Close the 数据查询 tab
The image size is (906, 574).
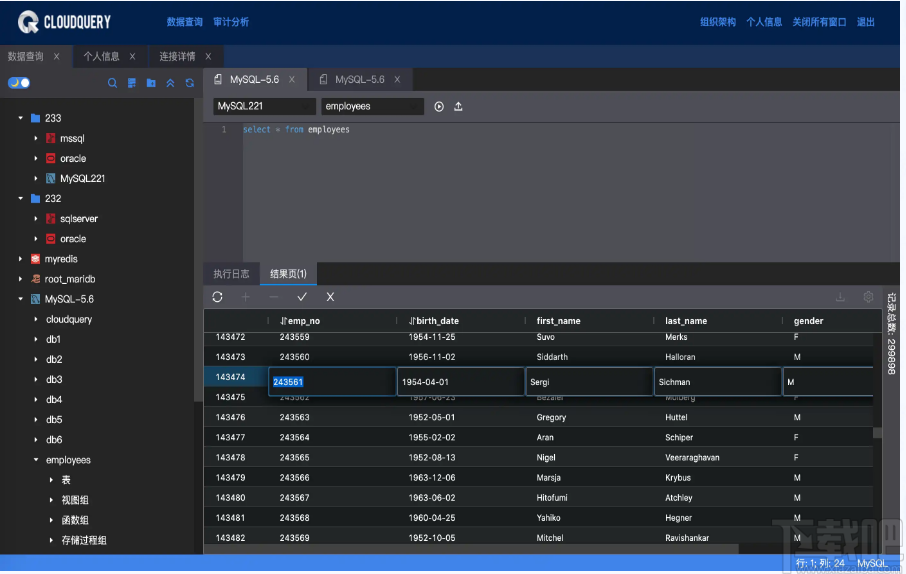pos(56,57)
